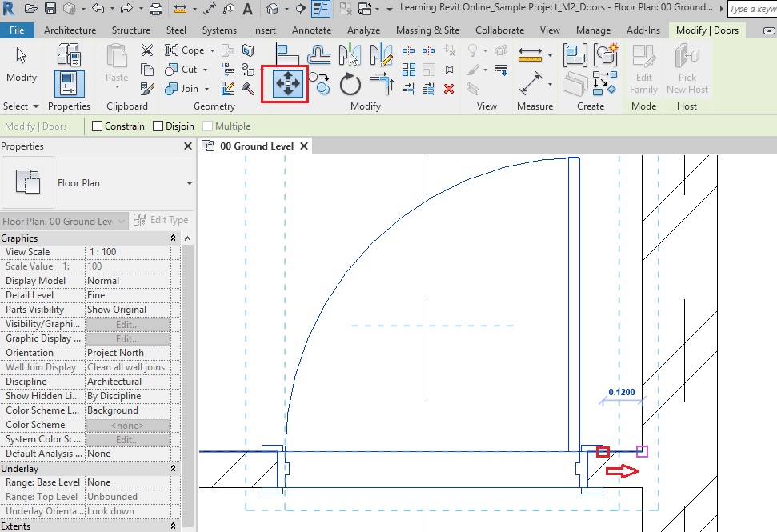
Task: Click the red Delete X icon
Action: coord(449,89)
